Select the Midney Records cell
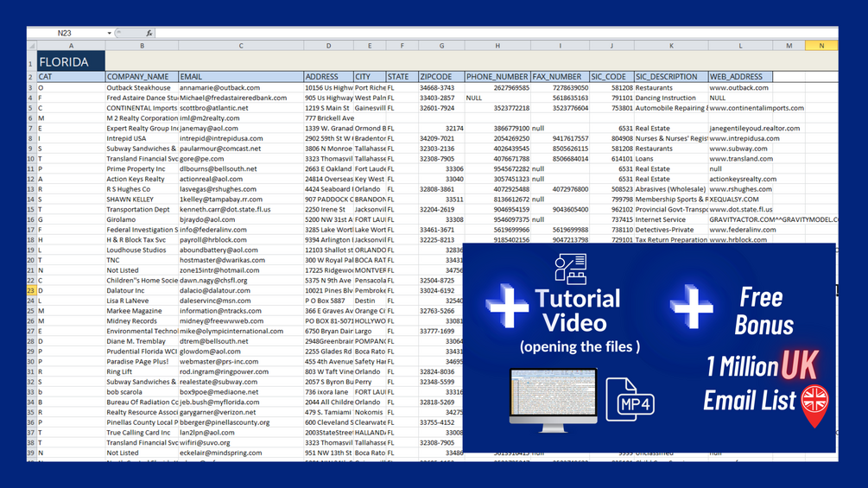The width and height of the screenshot is (868, 488). 142,321
